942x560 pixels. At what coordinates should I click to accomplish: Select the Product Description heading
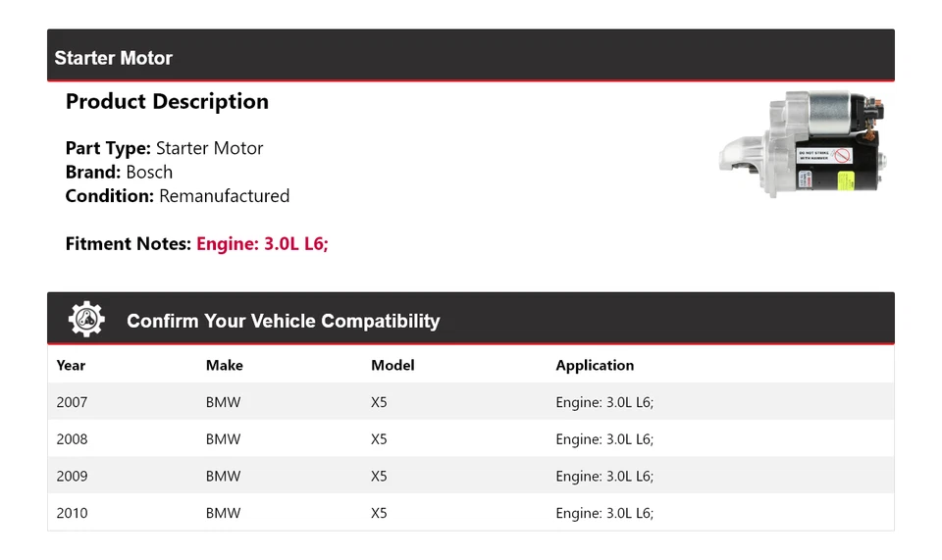pyautogui.click(x=167, y=102)
